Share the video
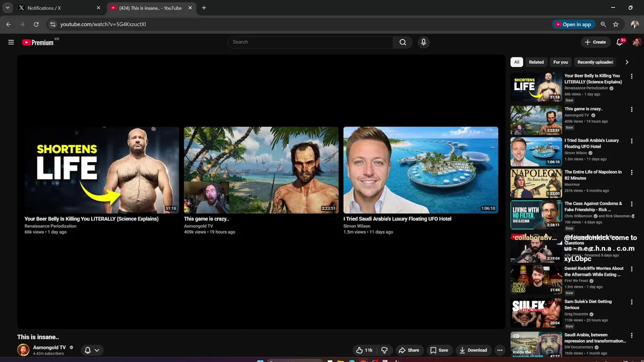Viewport: 644px width, 362px height. 409,350
